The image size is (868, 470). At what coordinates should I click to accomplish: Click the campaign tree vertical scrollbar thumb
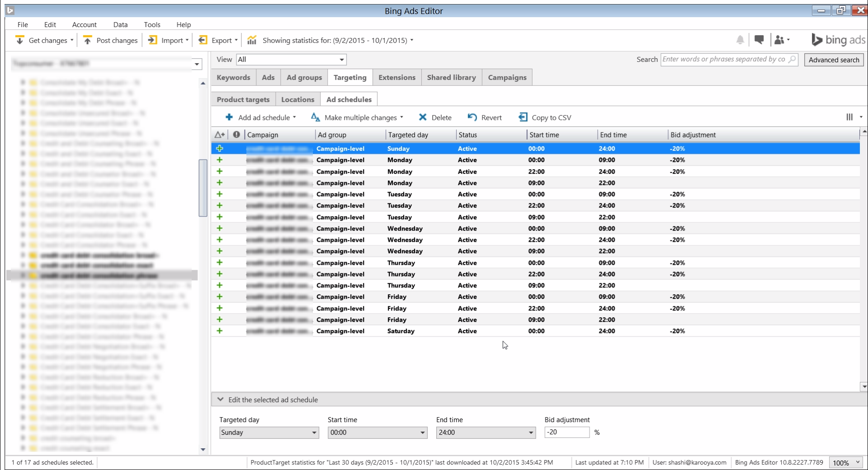tap(203, 188)
